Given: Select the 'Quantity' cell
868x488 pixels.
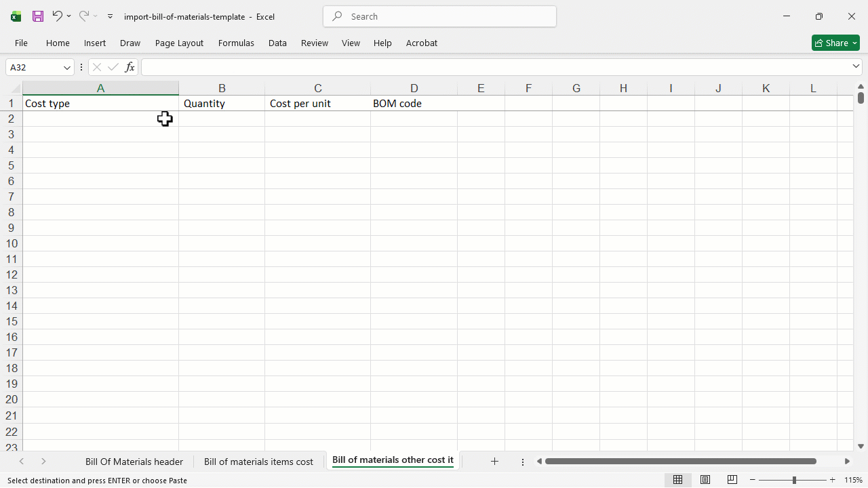Looking at the screenshot, I should [222, 104].
